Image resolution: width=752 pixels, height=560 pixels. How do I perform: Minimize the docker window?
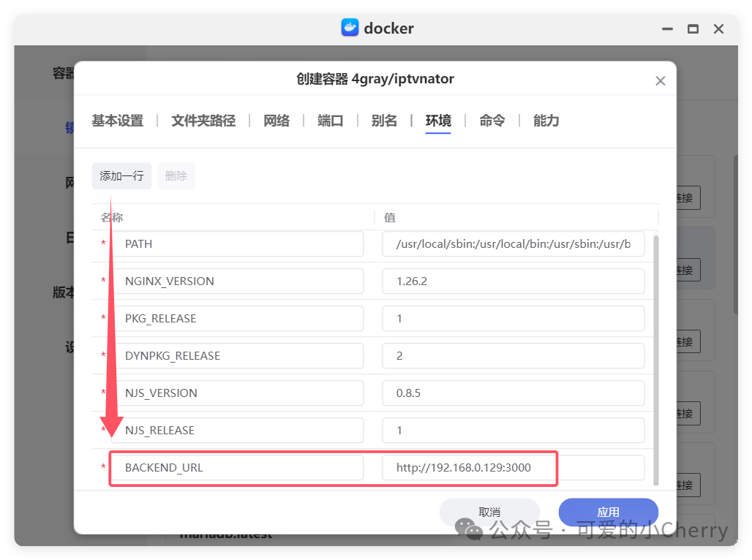point(667,29)
